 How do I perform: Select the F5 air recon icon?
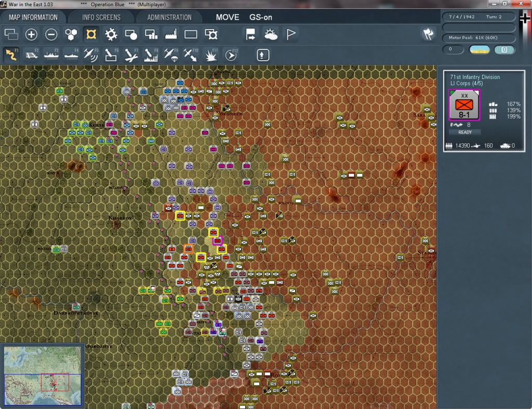click(91, 55)
